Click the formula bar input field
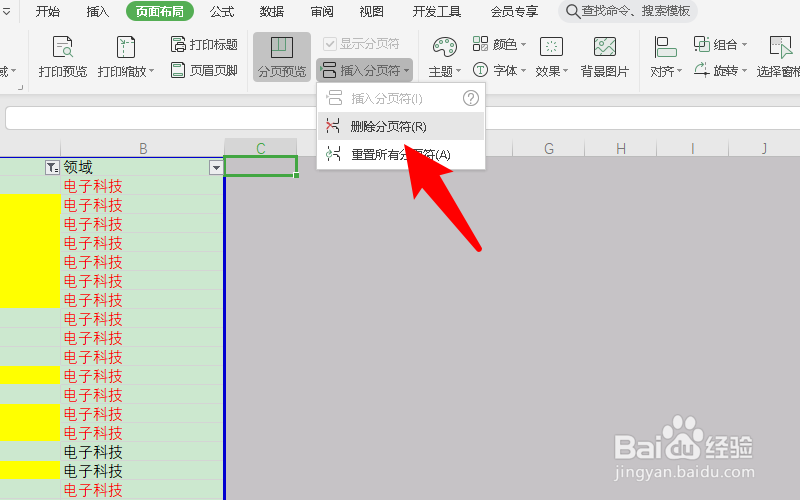 (403, 118)
